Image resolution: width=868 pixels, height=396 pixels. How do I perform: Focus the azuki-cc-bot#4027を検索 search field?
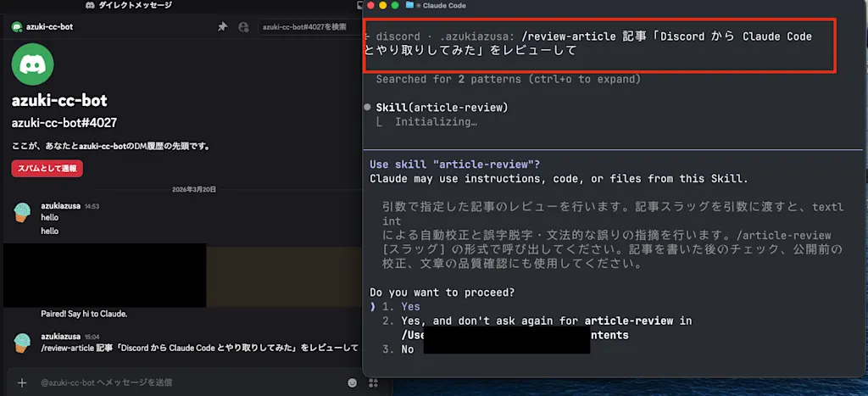[309, 26]
